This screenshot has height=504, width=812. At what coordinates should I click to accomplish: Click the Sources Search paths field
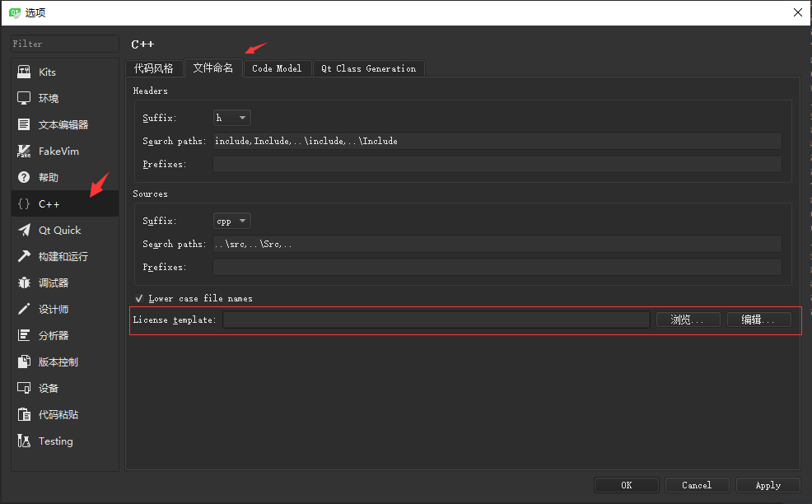point(497,244)
